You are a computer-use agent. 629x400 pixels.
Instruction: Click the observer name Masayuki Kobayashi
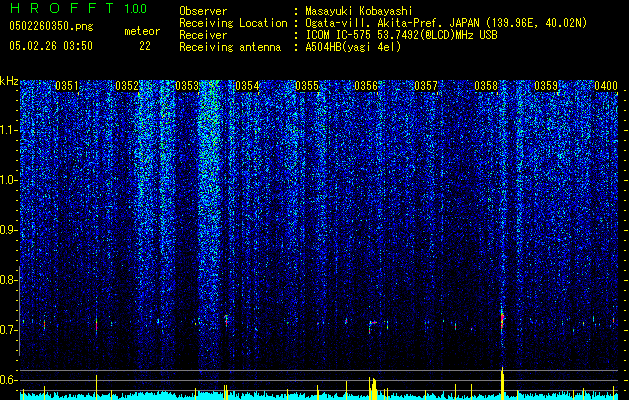click(x=359, y=11)
